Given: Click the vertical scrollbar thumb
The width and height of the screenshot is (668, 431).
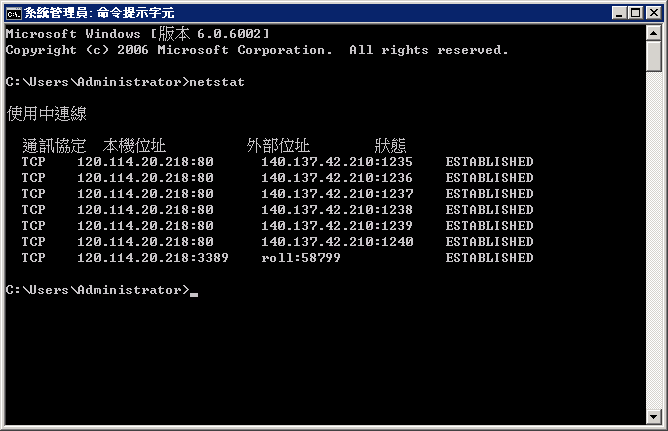Looking at the screenshot, I should [654, 56].
